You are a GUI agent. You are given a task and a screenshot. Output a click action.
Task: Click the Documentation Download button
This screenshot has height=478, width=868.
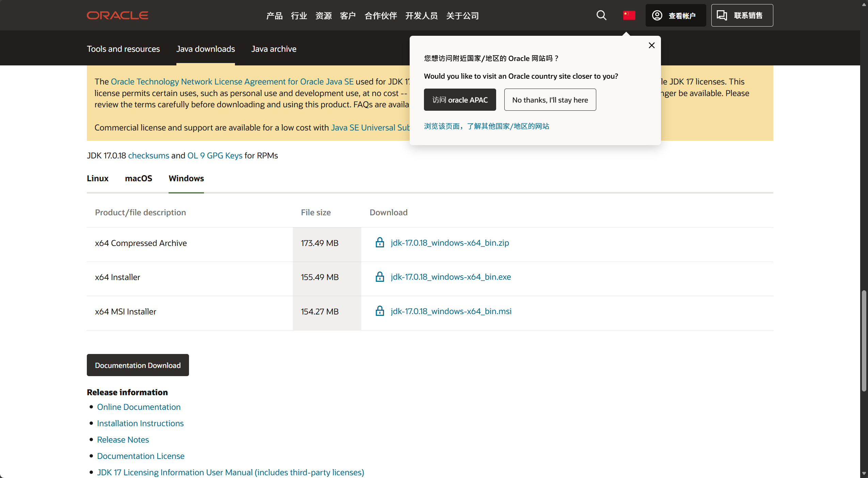pos(138,365)
